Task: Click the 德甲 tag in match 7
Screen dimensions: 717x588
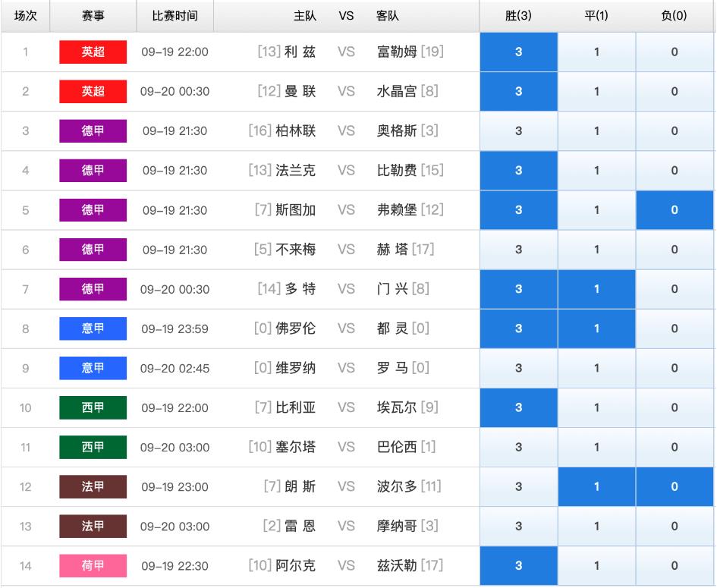Action: [x=93, y=289]
